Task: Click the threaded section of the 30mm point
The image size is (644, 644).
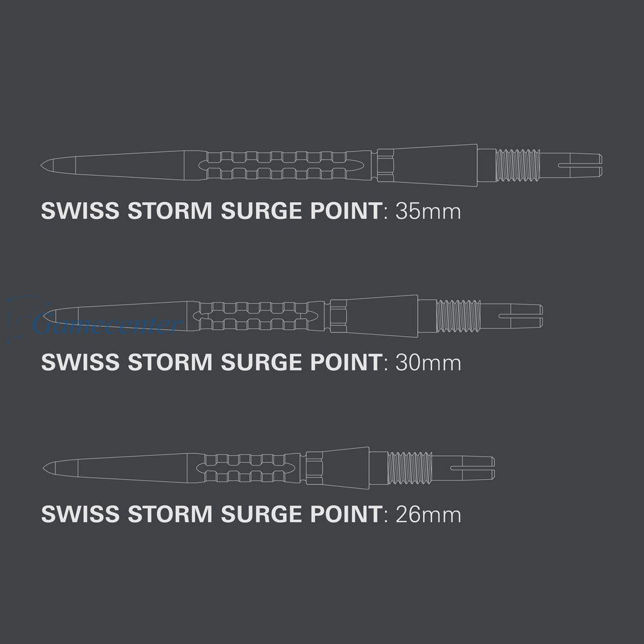Action: [x=459, y=316]
